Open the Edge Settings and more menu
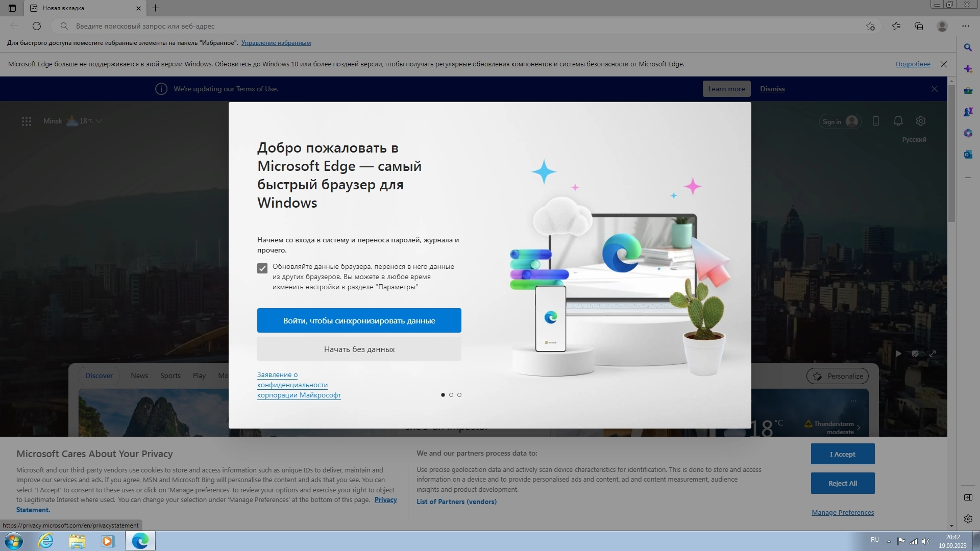 pos(965,26)
